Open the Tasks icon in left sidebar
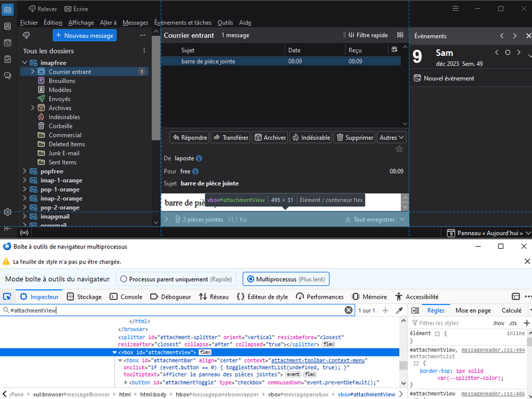The image size is (532, 399). pos(7,59)
